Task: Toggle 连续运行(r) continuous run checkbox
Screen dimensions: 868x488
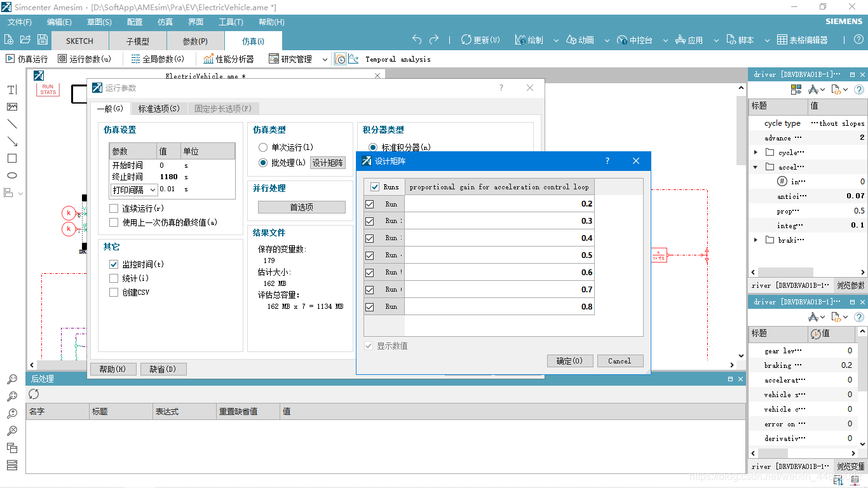Action: point(114,208)
